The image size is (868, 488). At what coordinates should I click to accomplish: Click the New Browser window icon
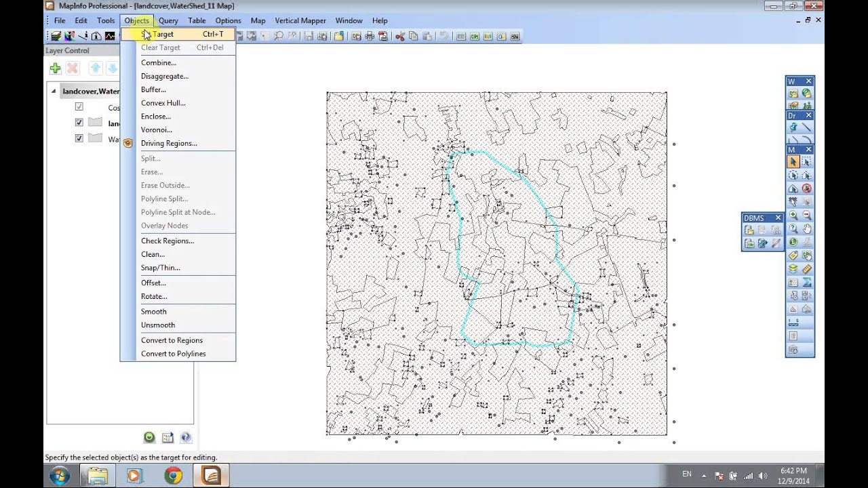pos(461,36)
